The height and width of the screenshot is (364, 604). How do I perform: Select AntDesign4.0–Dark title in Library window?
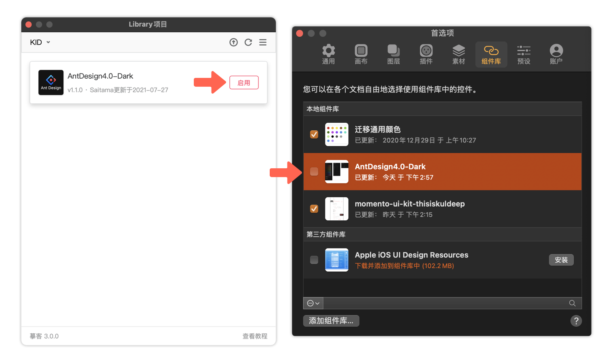(100, 76)
